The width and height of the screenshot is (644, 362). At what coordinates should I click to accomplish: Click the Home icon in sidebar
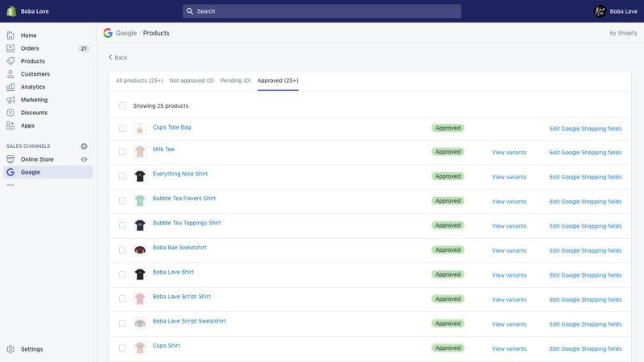point(10,35)
